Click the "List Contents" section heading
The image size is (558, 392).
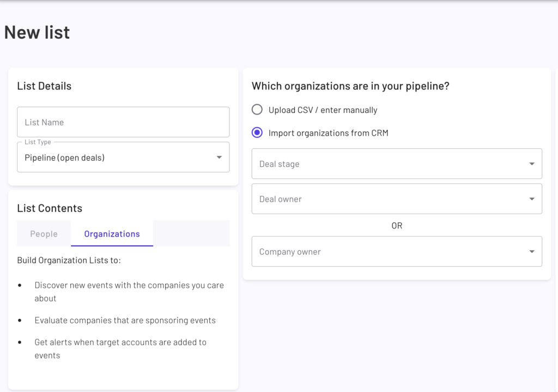point(50,208)
